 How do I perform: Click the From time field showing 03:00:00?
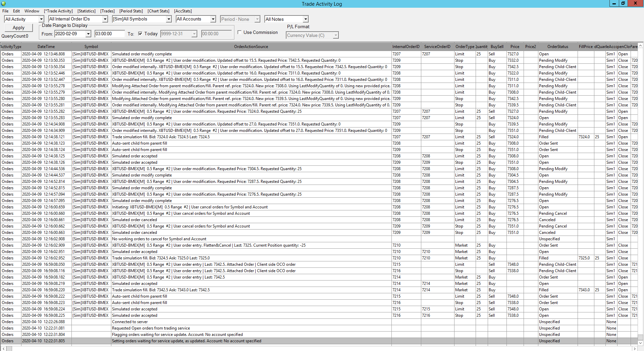click(109, 34)
